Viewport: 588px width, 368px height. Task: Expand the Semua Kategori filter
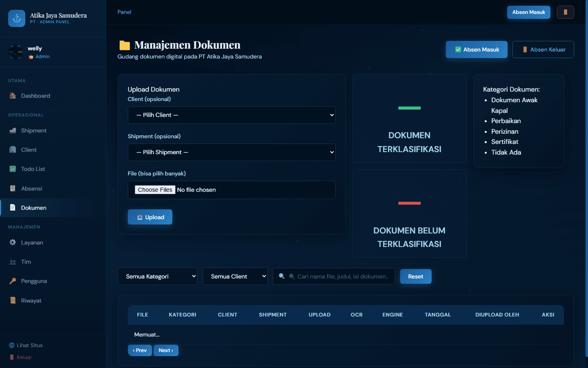tap(158, 276)
